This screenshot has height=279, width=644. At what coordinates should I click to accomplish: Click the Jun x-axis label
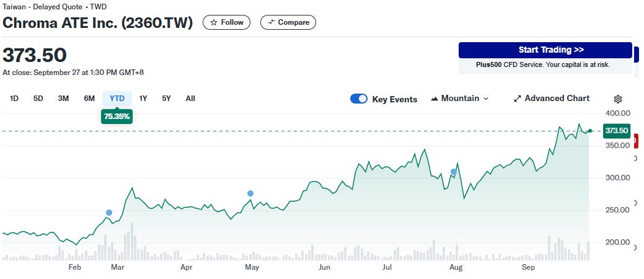[324, 268]
